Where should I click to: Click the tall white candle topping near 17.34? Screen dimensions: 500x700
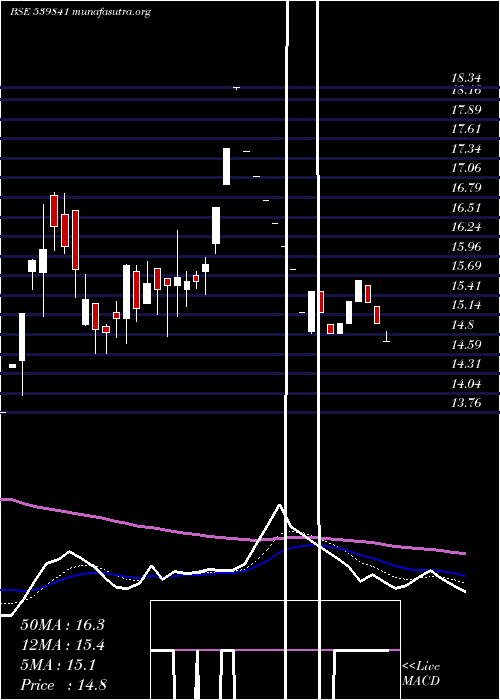227,166
